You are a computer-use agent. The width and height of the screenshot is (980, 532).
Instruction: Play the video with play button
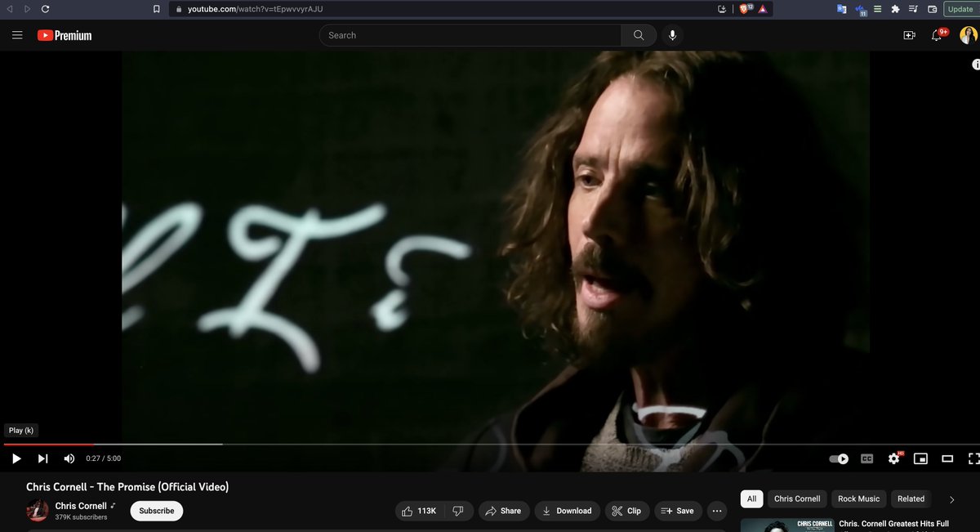pos(16,458)
